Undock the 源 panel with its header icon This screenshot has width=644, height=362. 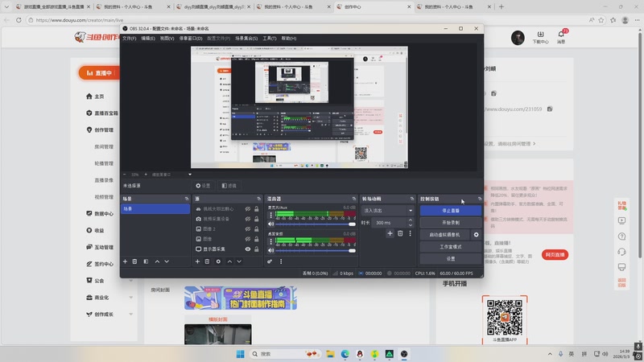tap(258, 199)
